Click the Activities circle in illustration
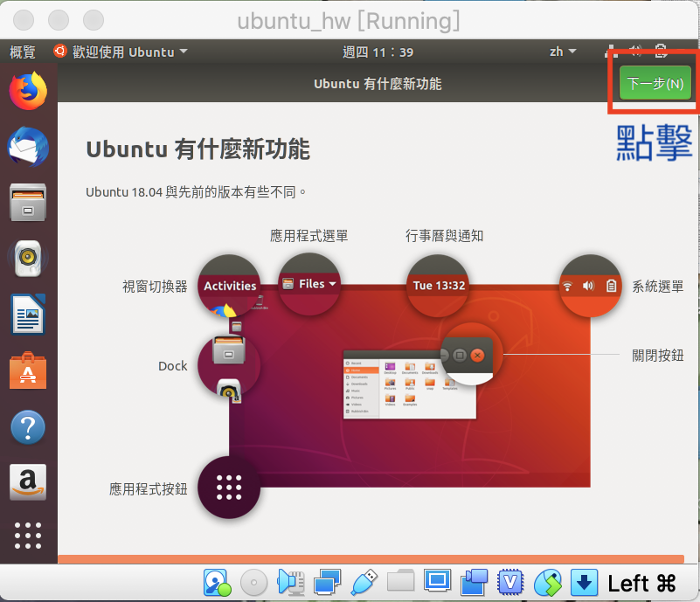The width and height of the screenshot is (700, 602). coord(230,286)
